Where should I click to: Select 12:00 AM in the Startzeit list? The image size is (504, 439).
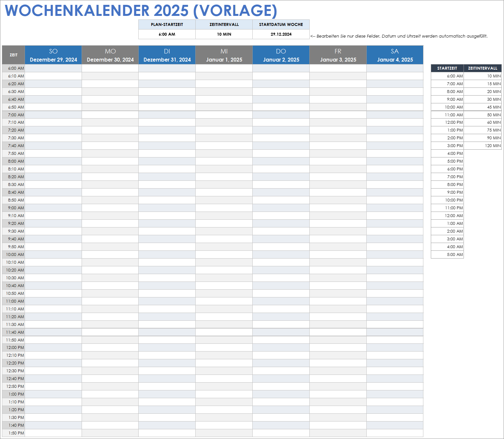pyautogui.click(x=447, y=216)
